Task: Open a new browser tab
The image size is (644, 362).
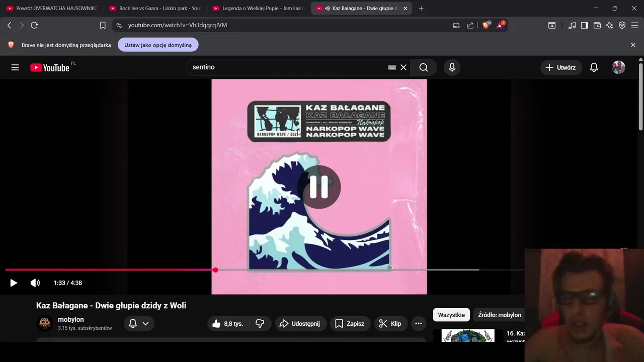Action: tap(421, 9)
